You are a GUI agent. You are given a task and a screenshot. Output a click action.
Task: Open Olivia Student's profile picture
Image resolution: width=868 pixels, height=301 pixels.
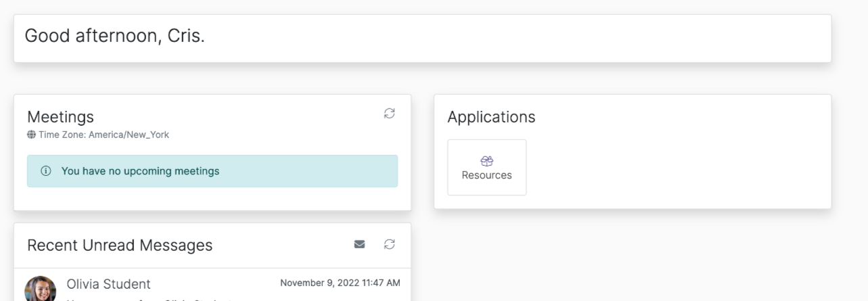40,289
